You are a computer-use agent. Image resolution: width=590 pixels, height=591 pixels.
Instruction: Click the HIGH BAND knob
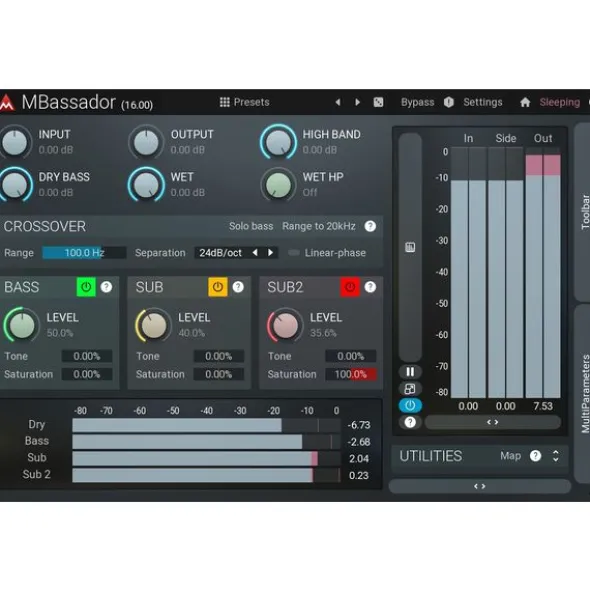pos(278,142)
